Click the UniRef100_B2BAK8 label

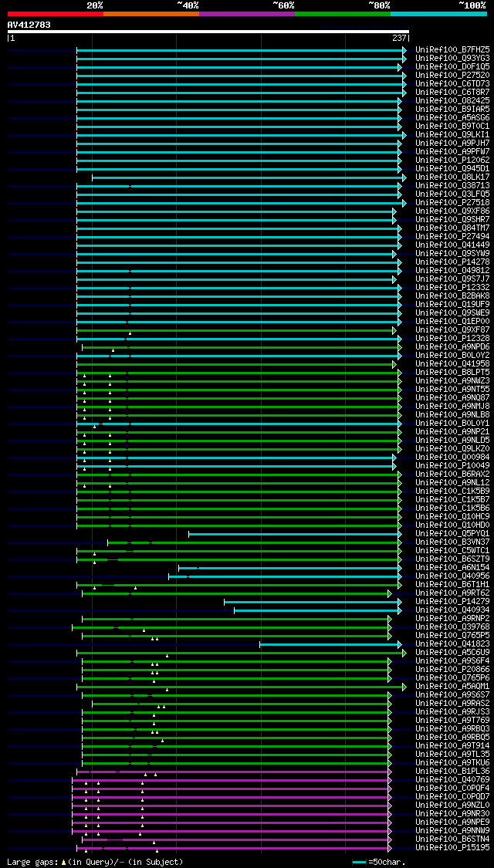coord(452,296)
